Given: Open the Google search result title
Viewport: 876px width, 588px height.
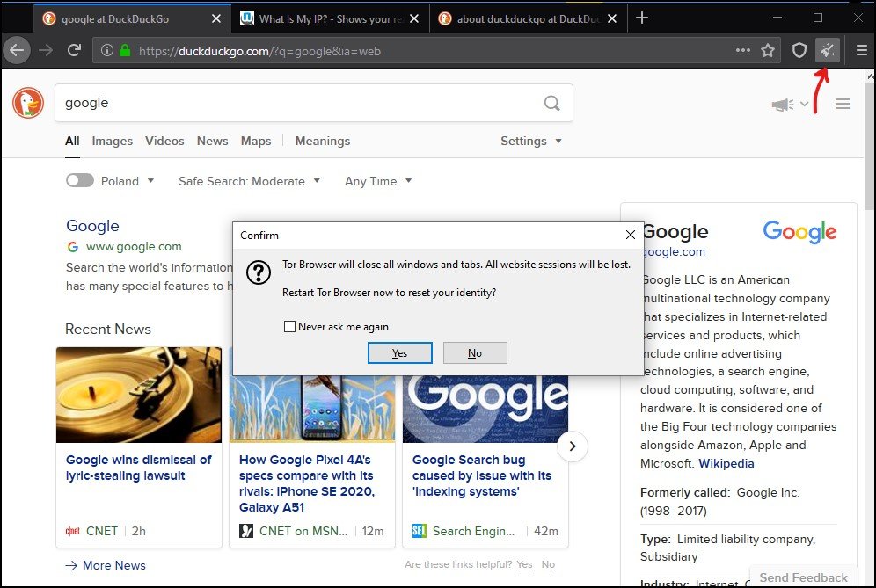Looking at the screenshot, I should pos(92,226).
